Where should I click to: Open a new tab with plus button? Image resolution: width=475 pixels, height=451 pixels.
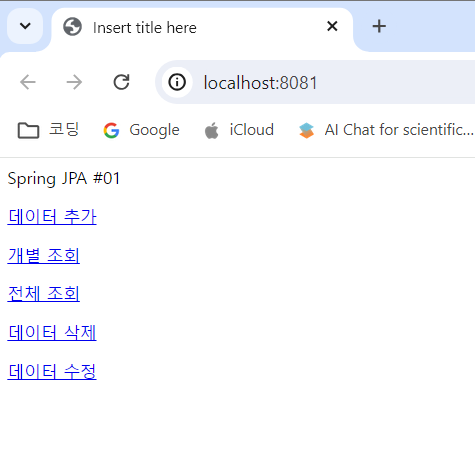379,26
